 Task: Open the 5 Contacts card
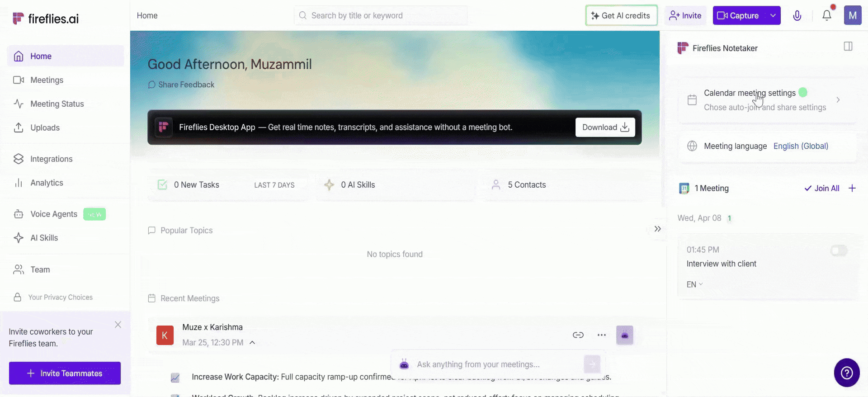[x=561, y=185]
